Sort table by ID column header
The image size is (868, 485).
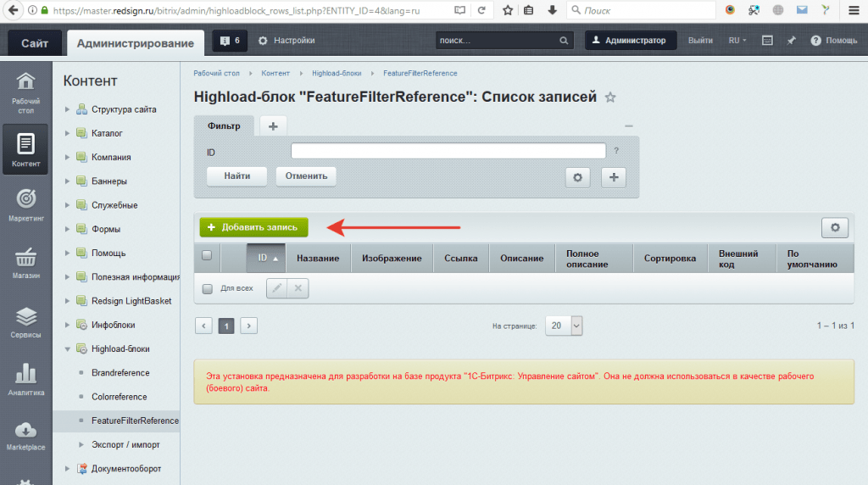point(266,258)
